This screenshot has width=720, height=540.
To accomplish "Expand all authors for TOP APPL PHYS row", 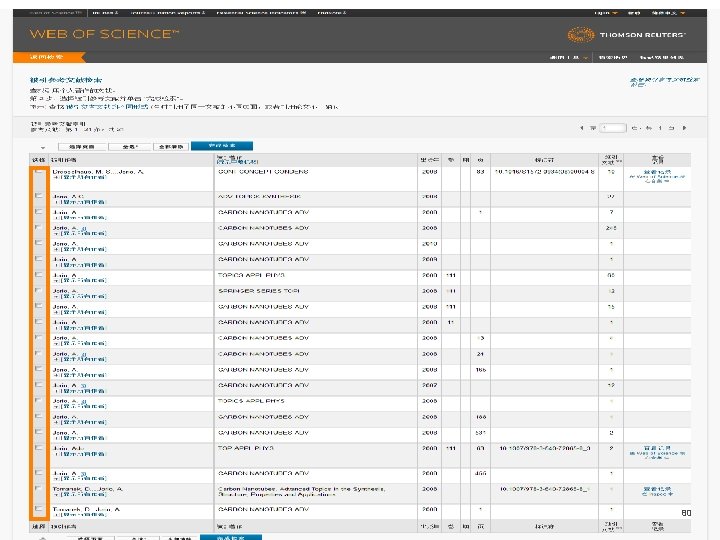I will 80,454.
